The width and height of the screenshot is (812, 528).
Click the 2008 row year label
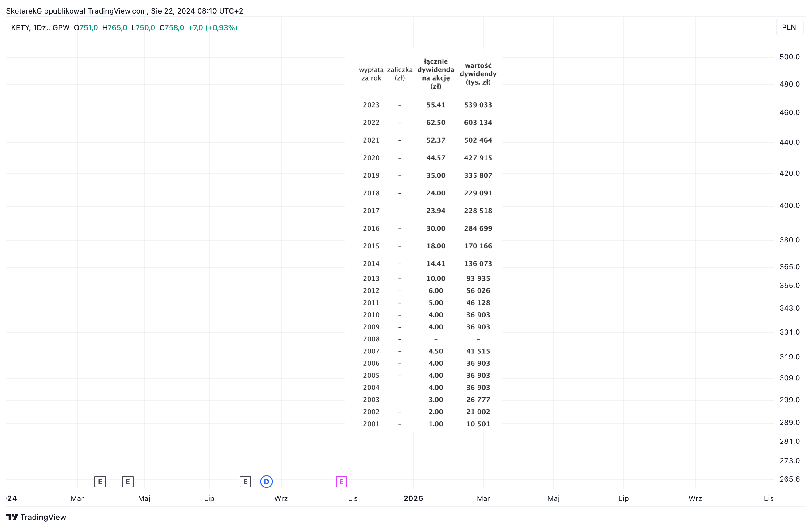point(371,339)
